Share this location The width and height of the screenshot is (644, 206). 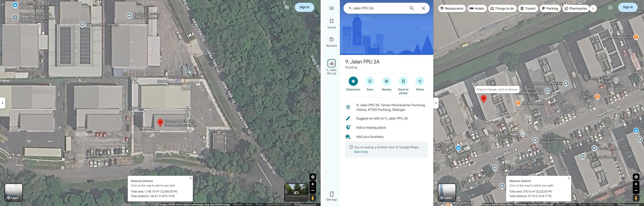click(x=420, y=84)
